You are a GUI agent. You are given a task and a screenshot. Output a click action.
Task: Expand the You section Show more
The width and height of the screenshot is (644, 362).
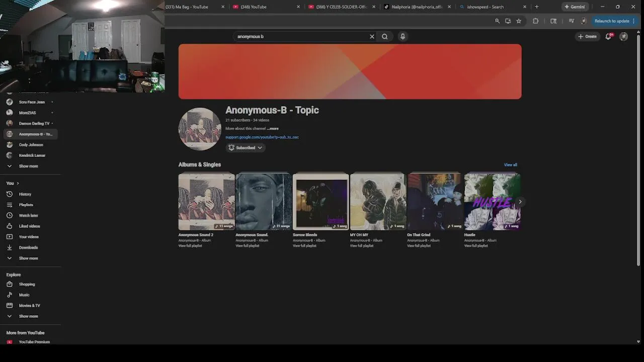click(28, 258)
